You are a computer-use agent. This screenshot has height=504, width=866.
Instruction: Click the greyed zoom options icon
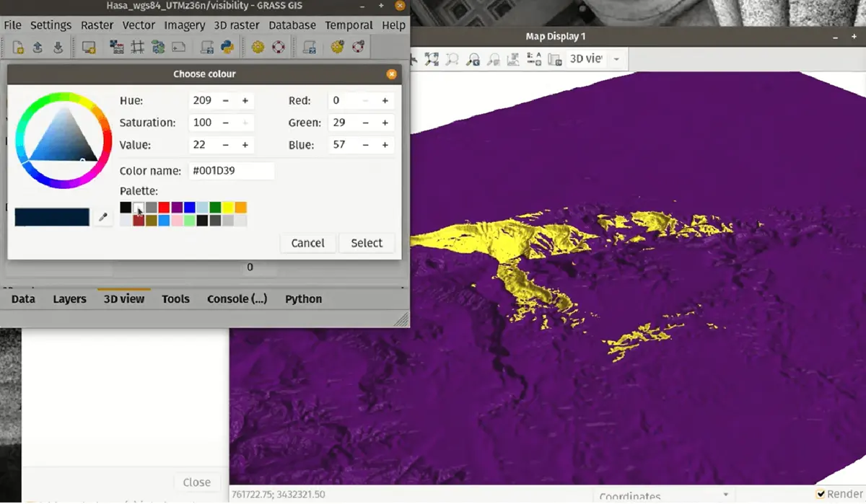[x=494, y=59]
